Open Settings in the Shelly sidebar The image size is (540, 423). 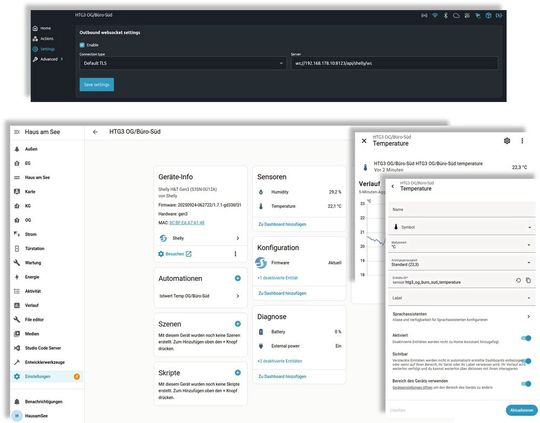(x=44, y=49)
